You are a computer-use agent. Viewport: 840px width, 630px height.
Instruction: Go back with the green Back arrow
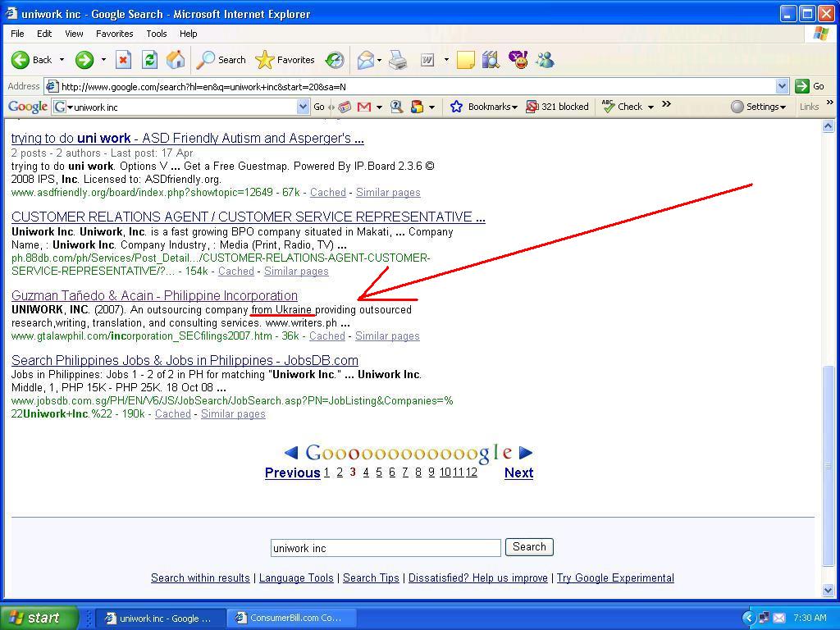(31, 60)
